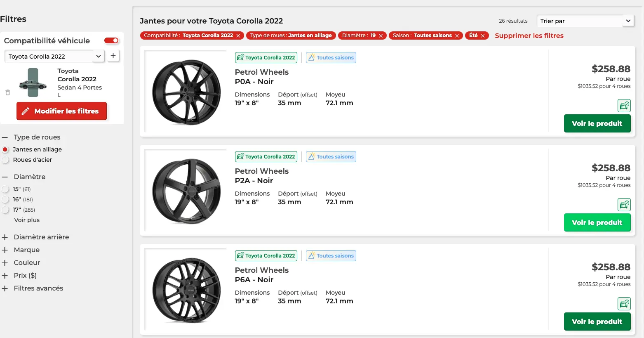Viewport: 644px width, 338px height.
Task: Click the $258.88 price on P6A card
Action: [x=611, y=267]
